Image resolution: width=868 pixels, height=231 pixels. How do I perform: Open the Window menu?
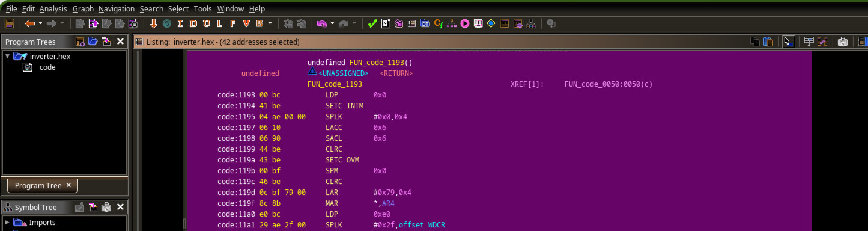point(231,8)
